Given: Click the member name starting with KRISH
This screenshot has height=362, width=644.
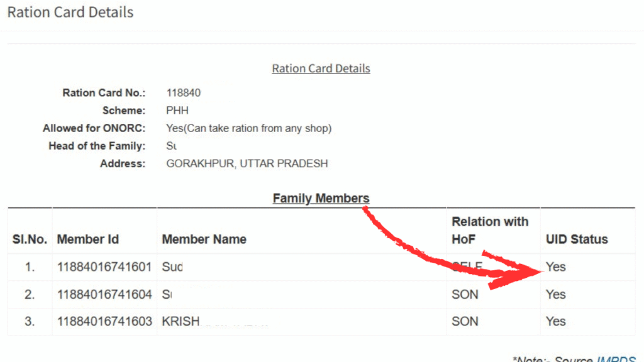Looking at the screenshot, I should pos(181,321).
